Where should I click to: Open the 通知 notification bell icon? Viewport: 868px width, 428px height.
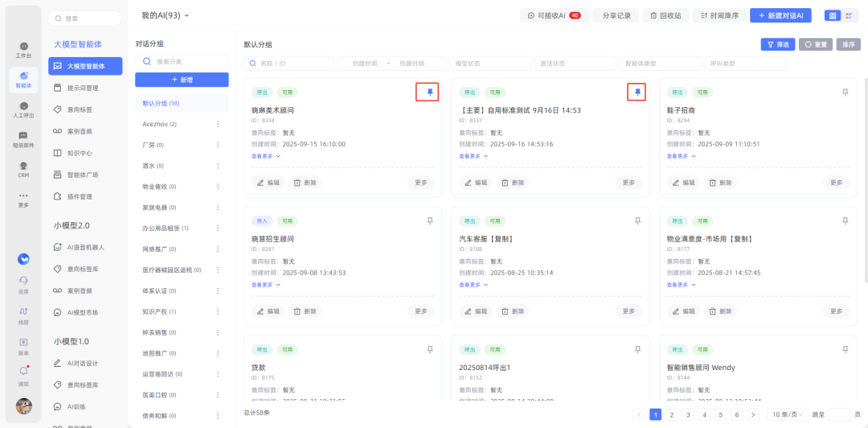23,375
